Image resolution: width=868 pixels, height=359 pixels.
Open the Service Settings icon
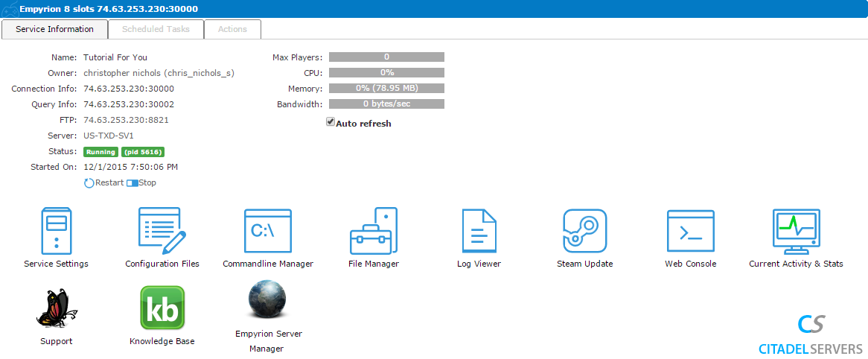tap(57, 231)
